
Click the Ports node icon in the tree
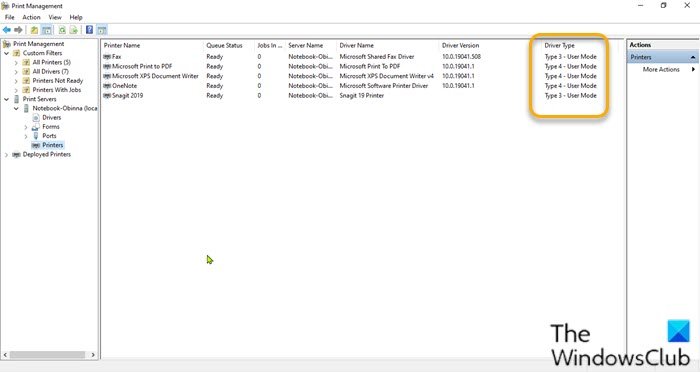pos(36,136)
